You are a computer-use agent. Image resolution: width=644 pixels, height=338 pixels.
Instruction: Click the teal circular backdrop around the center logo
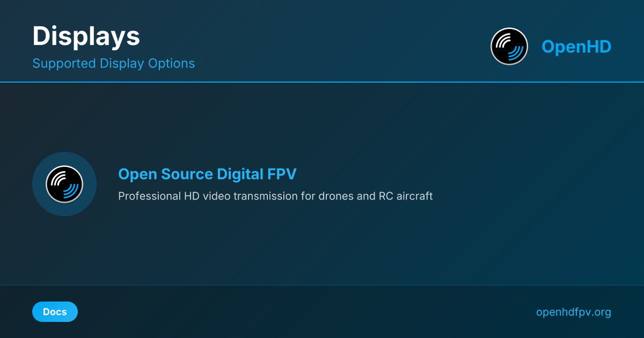click(x=64, y=184)
